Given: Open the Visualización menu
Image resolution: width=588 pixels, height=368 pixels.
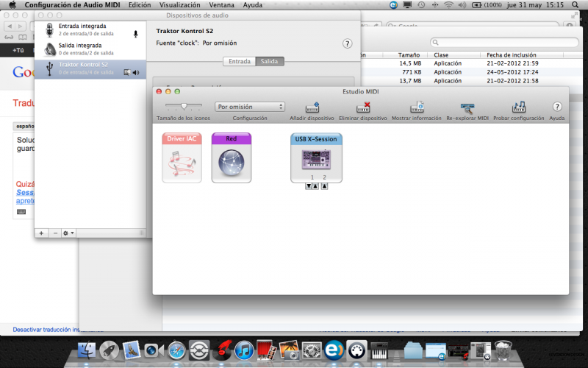Looking at the screenshot, I should [x=179, y=5].
